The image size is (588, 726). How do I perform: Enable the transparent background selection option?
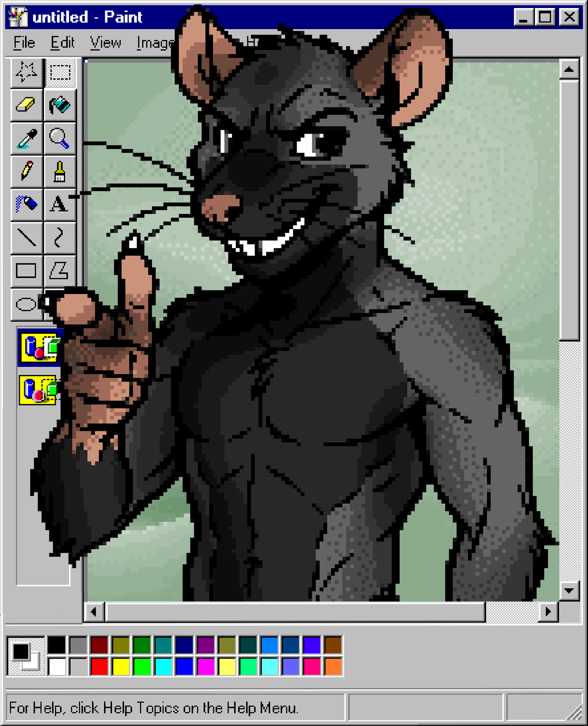[x=38, y=390]
